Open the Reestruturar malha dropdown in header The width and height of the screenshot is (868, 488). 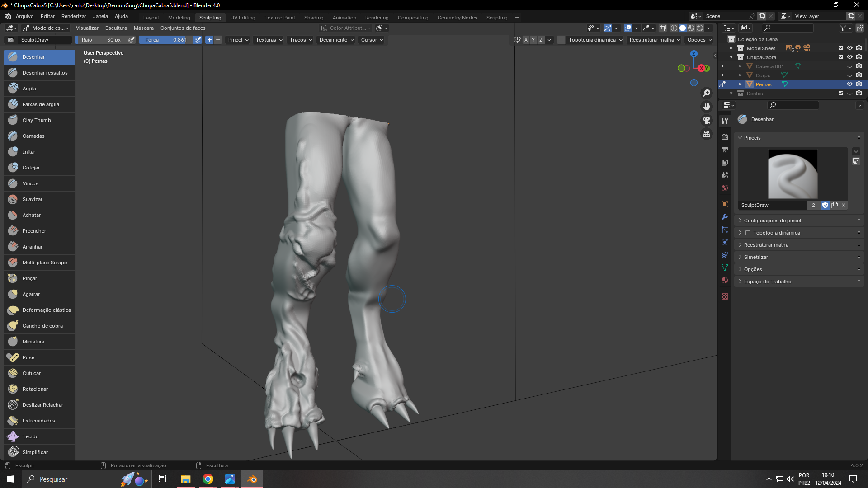click(655, 40)
